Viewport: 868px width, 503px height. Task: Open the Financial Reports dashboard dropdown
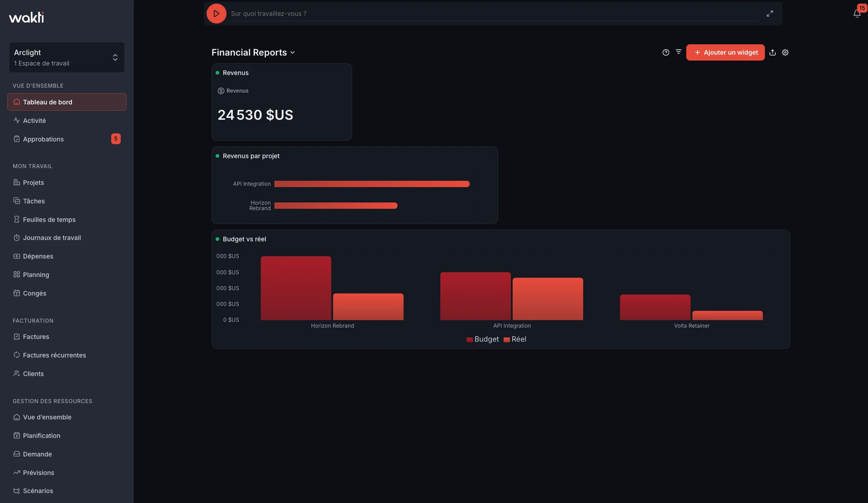click(x=253, y=52)
